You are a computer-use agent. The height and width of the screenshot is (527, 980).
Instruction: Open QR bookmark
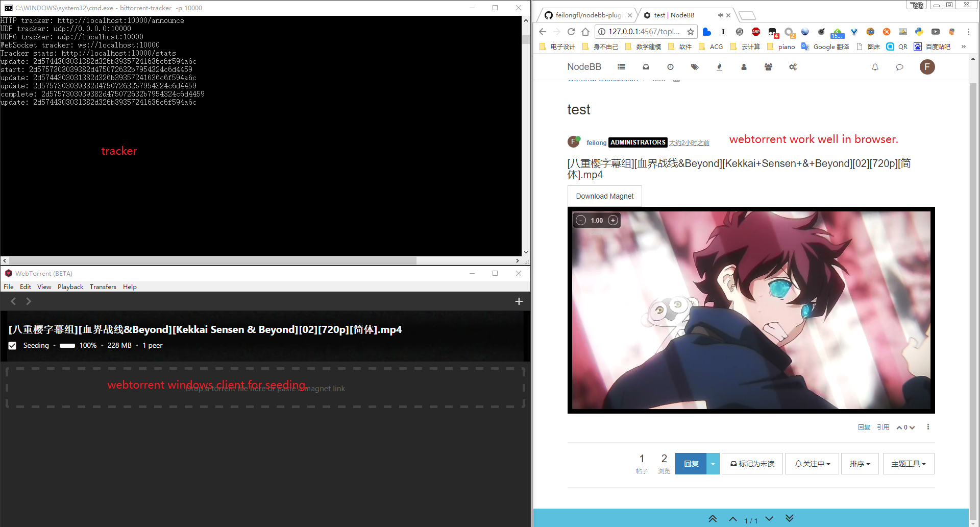(897, 46)
